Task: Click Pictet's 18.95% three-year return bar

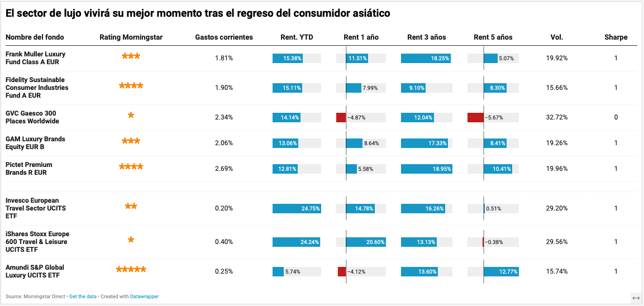Action: (x=426, y=169)
